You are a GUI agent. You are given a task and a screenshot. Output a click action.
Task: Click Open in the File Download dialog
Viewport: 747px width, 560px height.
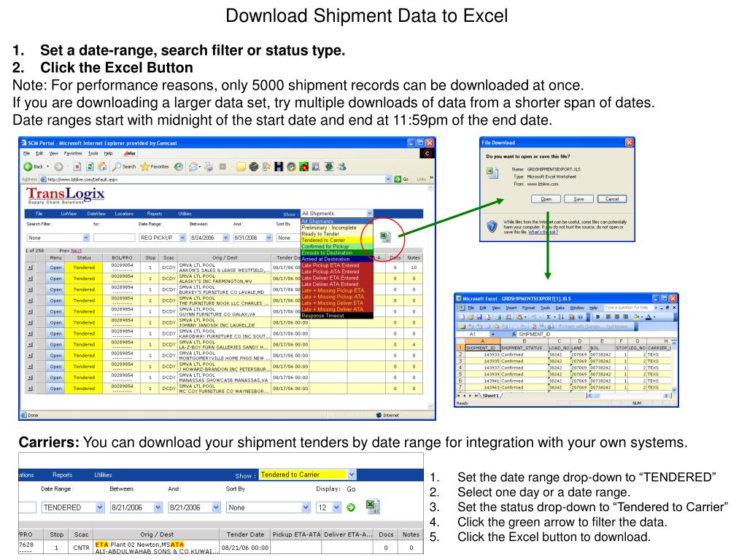point(546,199)
